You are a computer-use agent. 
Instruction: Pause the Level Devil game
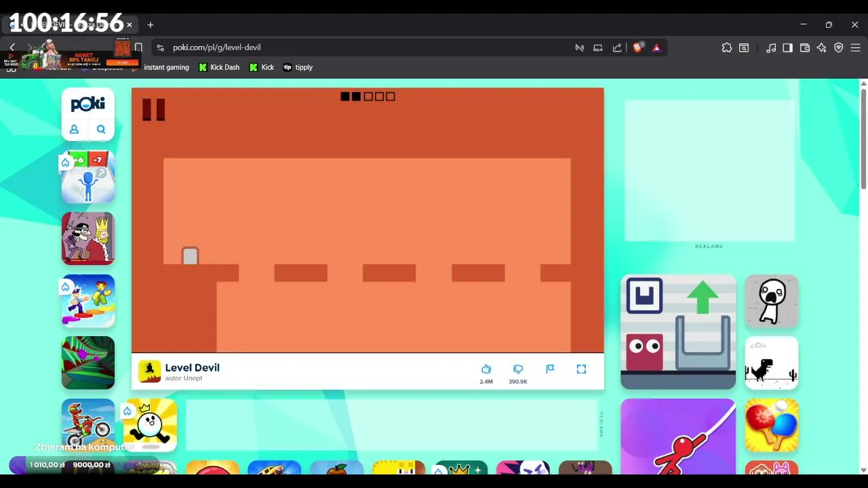pos(153,110)
